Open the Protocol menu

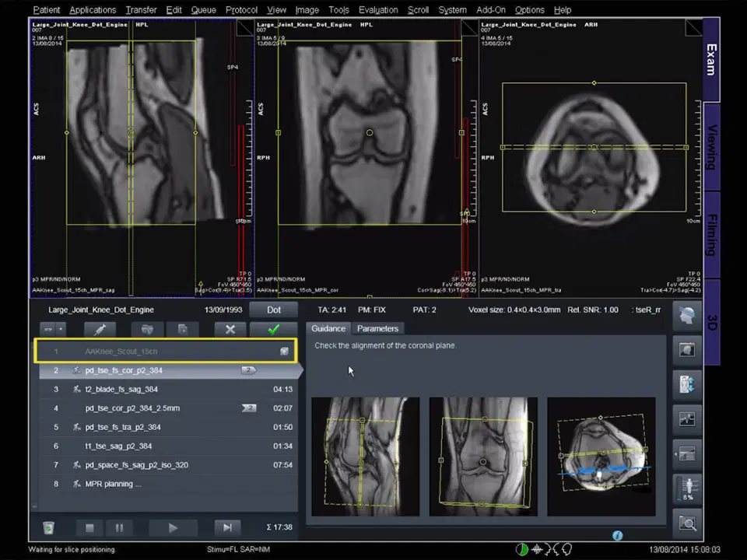241,10
